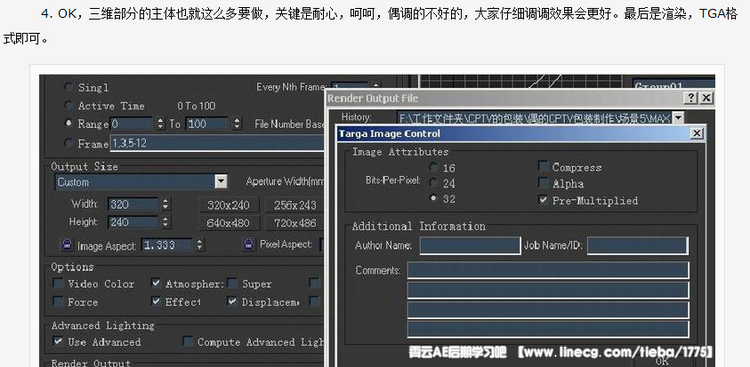The height and width of the screenshot is (367, 750).
Task: Enable the Video Color checkbox
Action: [58, 283]
